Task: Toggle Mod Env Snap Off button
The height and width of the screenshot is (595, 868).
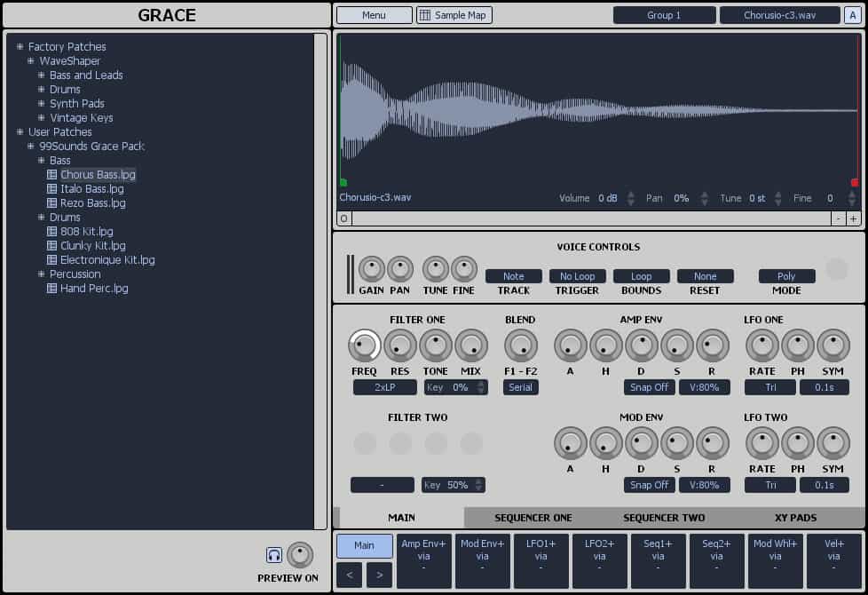Action: click(x=649, y=485)
